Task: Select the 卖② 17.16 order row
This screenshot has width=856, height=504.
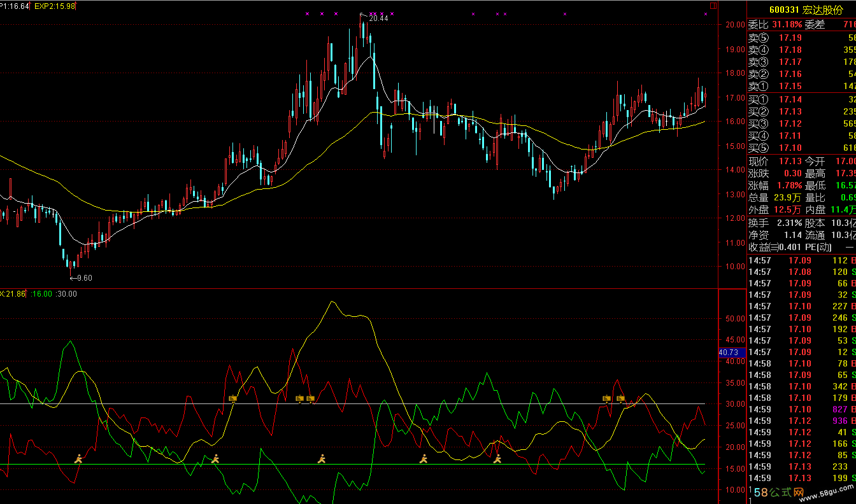Action: tap(802, 74)
